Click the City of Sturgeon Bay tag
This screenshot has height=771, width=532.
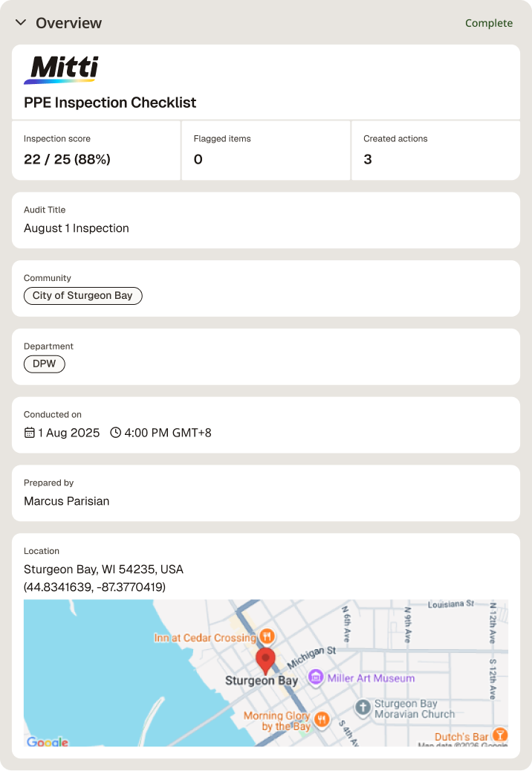[x=83, y=295]
